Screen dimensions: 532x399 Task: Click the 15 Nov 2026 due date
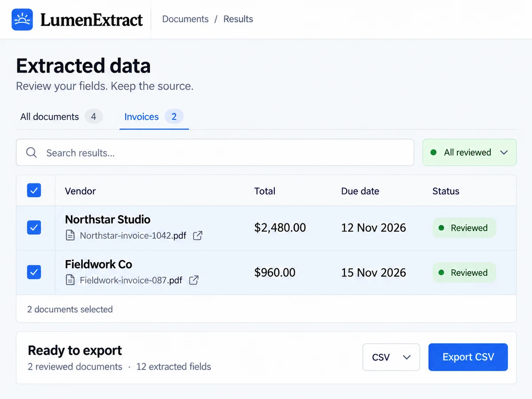(374, 273)
